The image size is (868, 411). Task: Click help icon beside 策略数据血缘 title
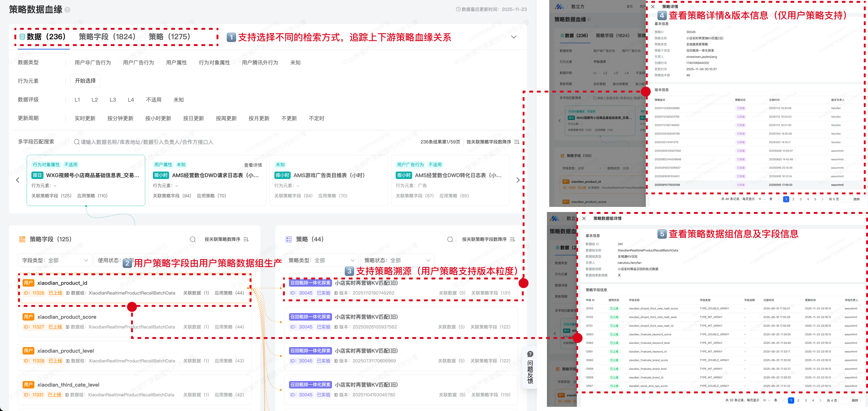tap(67, 10)
